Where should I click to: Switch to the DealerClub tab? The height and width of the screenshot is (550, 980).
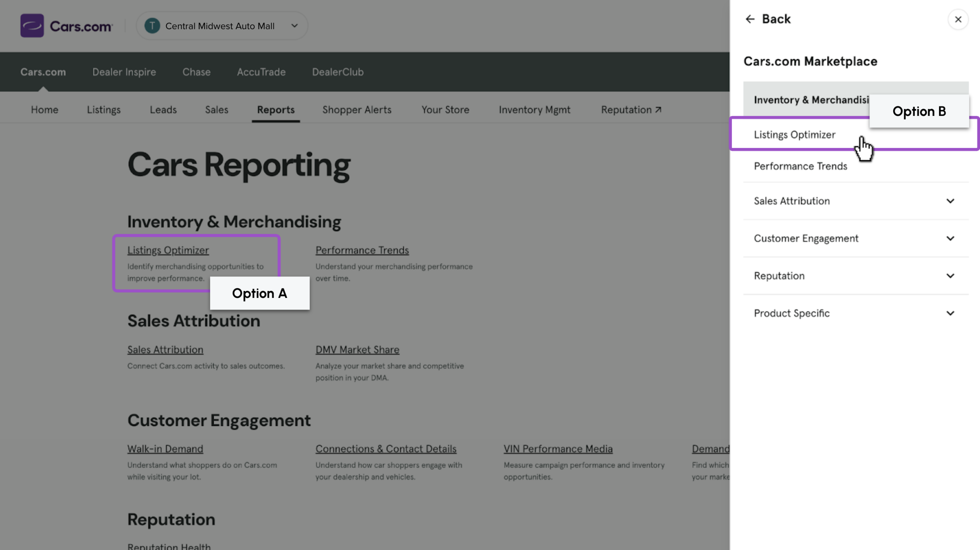[x=338, y=72]
